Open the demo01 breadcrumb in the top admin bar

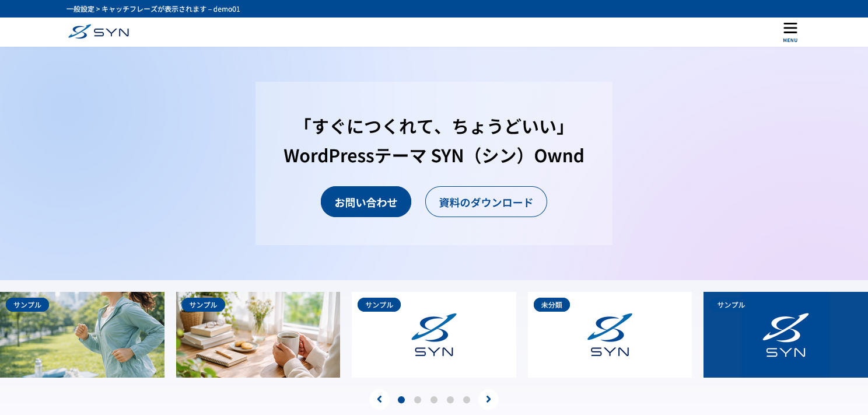click(x=226, y=9)
